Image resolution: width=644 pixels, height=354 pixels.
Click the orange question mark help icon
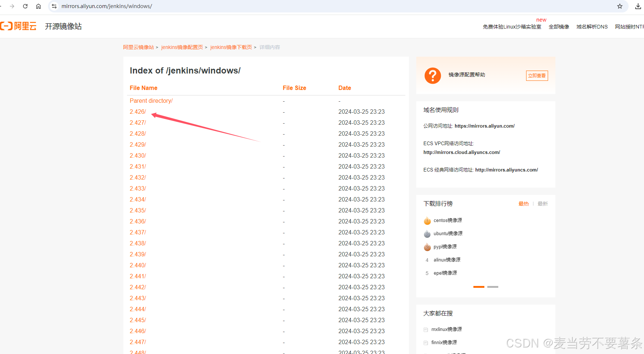click(x=433, y=76)
